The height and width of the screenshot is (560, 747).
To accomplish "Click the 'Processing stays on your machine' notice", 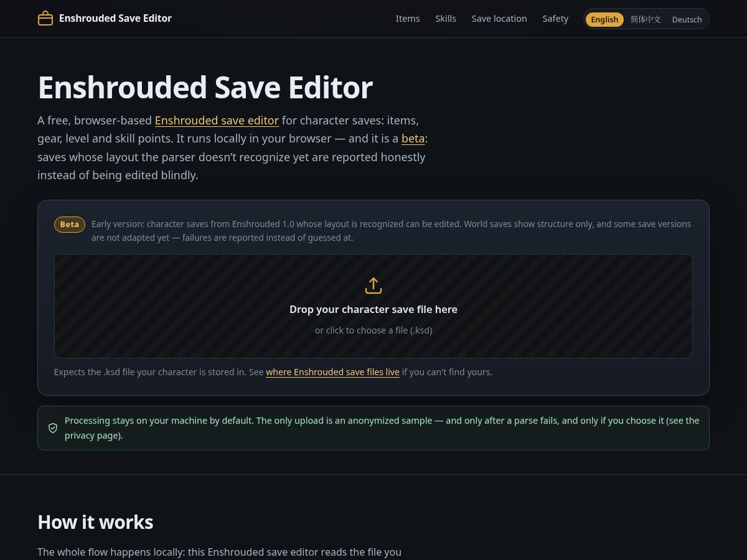I will click(374, 428).
